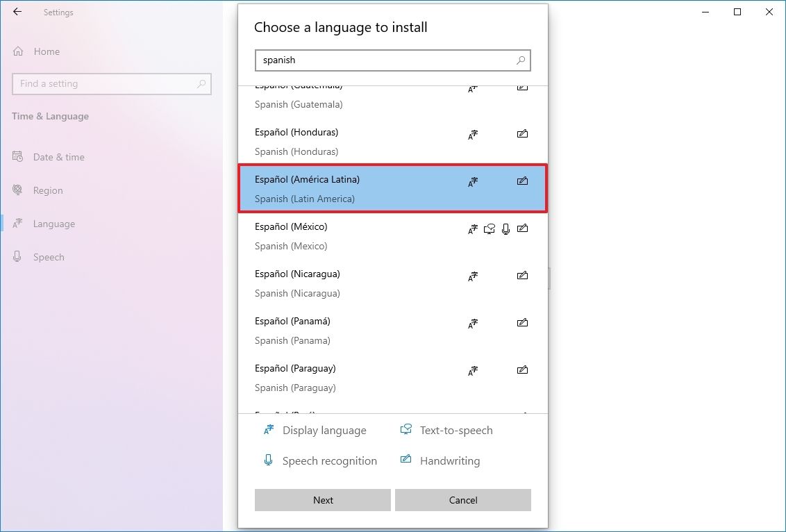Click the back arrow in Settings
Image resolution: width=786 pixels, height=532 pixels.
coord(17,12)
